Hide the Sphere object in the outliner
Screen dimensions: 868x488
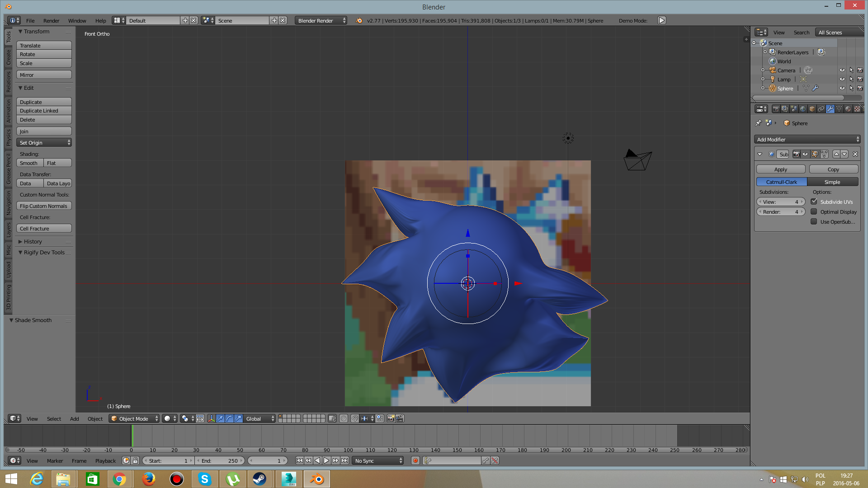842,89
